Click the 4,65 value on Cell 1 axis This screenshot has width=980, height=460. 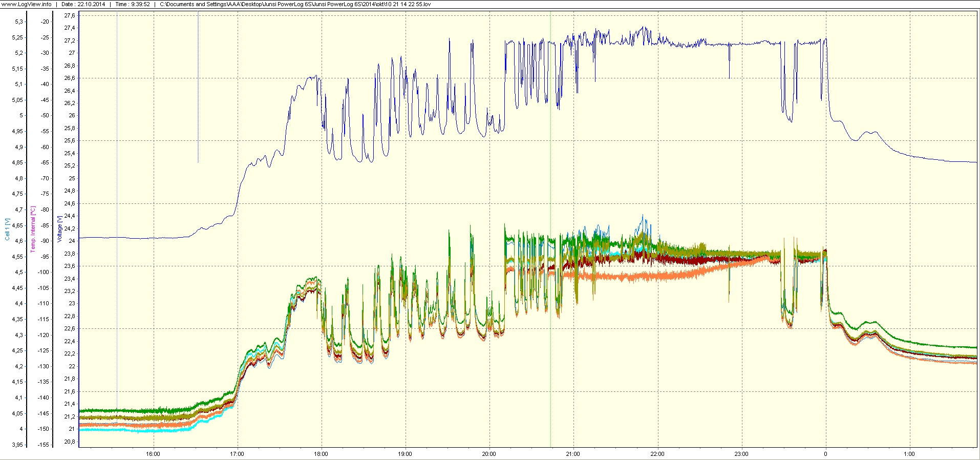click(17, 225)
